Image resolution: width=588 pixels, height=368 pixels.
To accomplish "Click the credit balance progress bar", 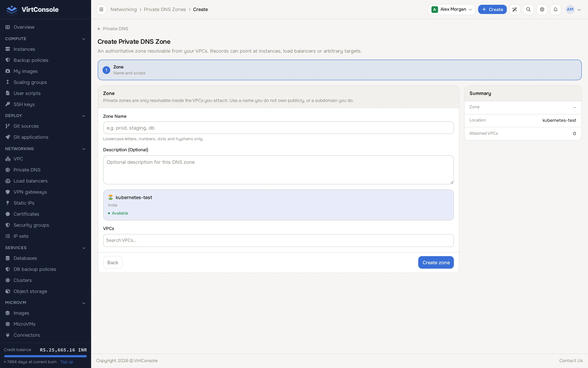I will tap(45, 356).
